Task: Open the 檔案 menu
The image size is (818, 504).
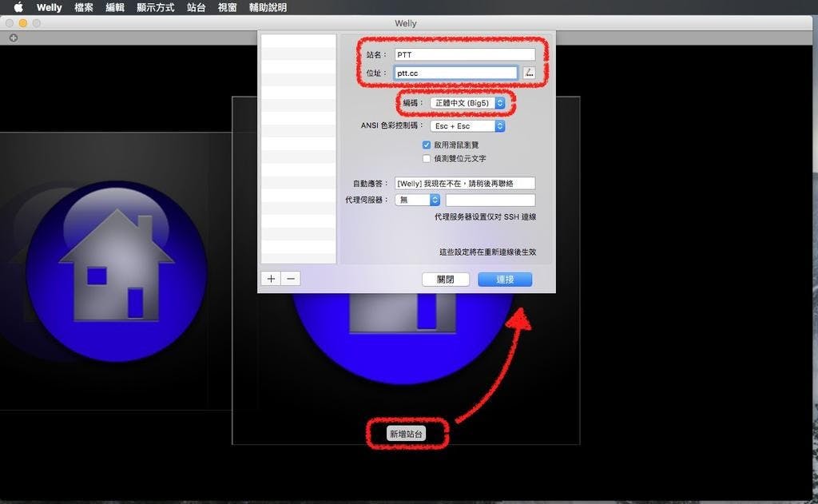Action: point(83,7)
